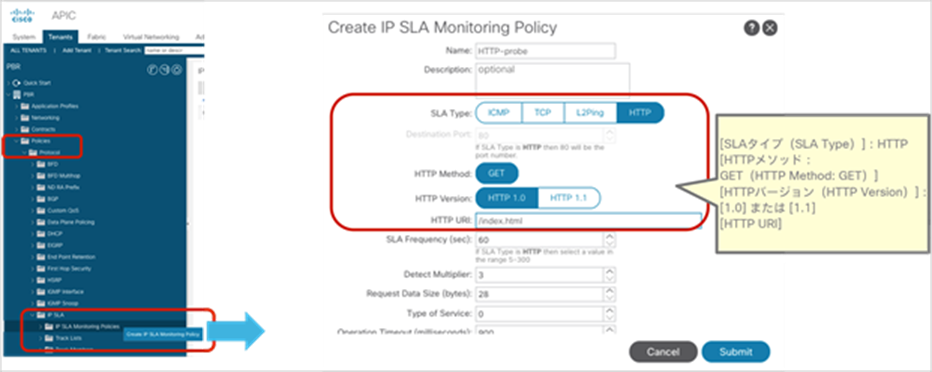Collapse the IP SLA chevron
This screenshot has width=932, height=372.
[33, 315]
